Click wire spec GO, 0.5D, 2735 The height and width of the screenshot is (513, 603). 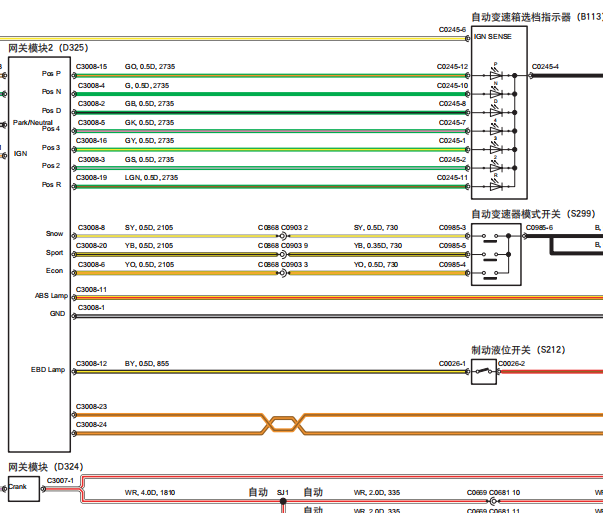[x=150, y=67]
